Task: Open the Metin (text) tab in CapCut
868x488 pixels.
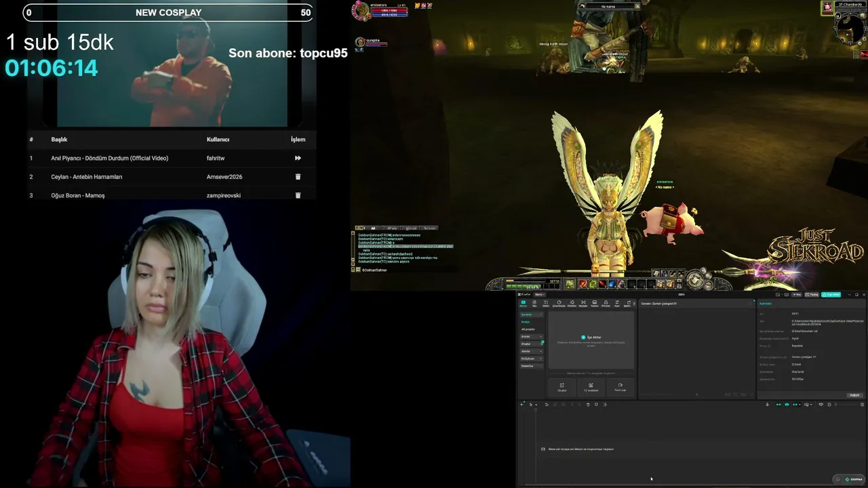Action: click(x=546, y=303)
